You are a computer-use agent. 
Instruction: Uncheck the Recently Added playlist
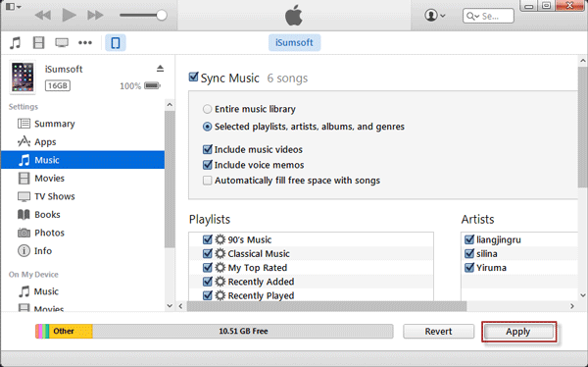208,282
